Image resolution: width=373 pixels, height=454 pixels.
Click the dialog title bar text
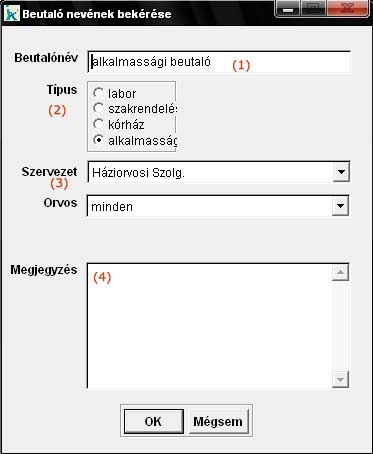pyautogui.click(x=97, y=14)
